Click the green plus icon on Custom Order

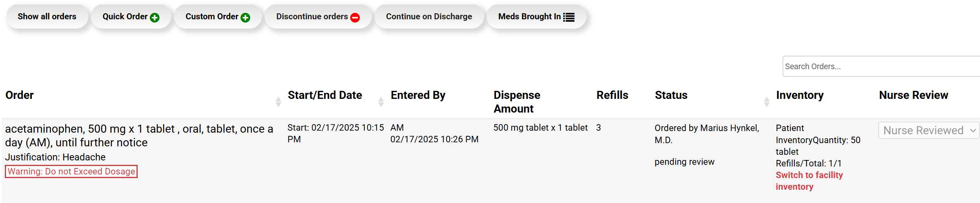(245, 18)
